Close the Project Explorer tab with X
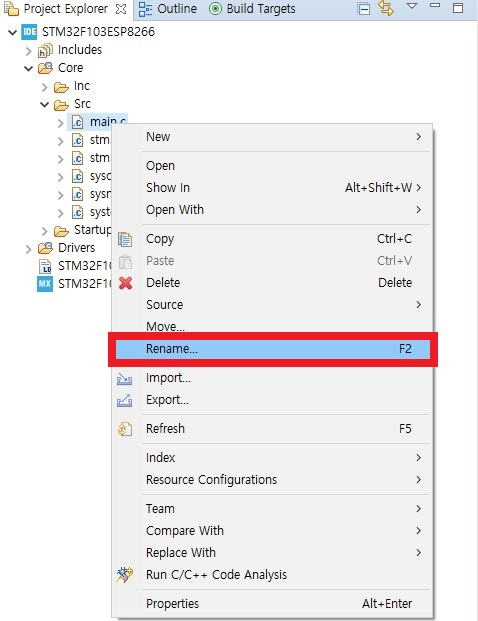 tap(121, 9)
